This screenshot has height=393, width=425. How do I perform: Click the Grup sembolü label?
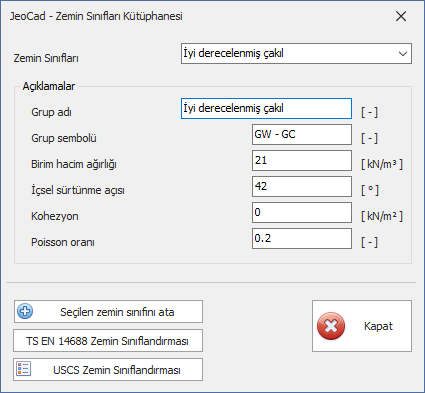coord(64,138)
